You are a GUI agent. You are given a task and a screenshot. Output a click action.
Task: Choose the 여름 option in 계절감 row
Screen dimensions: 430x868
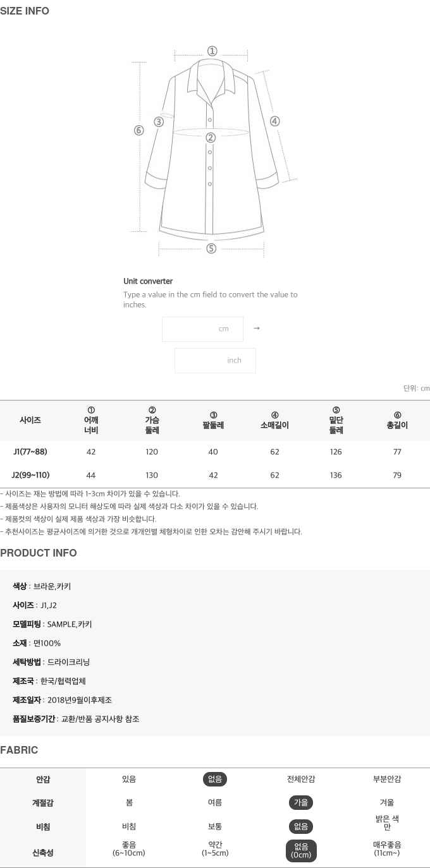[215, 802]
